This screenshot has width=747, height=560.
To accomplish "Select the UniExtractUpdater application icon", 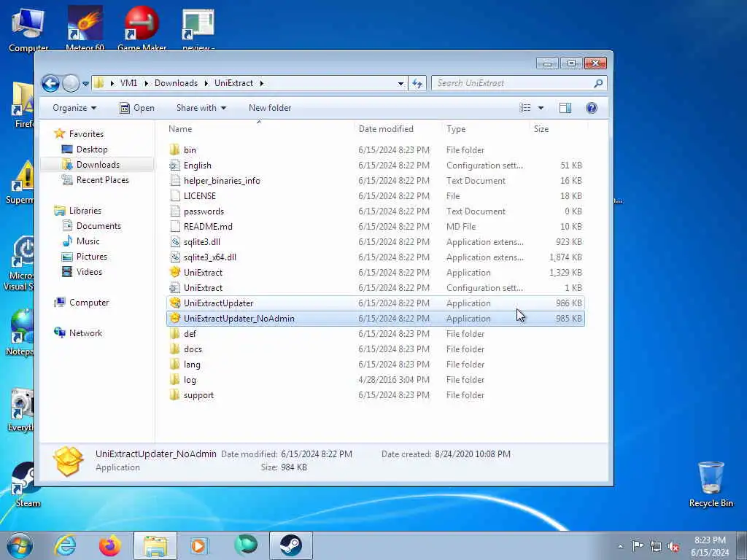I will 175,303.
